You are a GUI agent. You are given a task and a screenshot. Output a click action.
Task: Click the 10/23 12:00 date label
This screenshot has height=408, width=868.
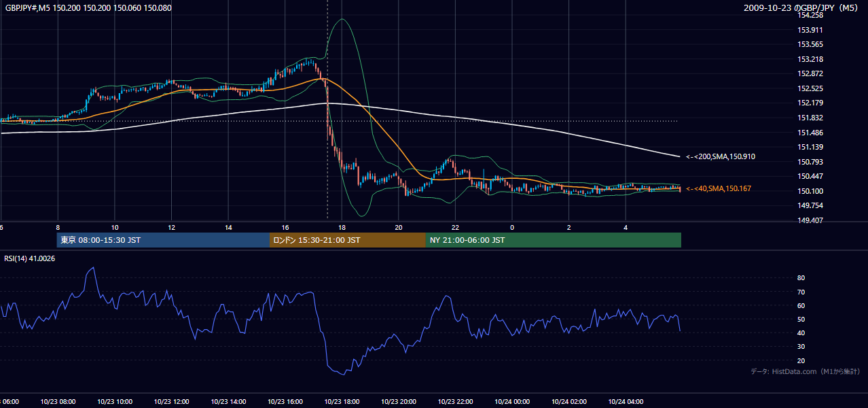(171, 402)
